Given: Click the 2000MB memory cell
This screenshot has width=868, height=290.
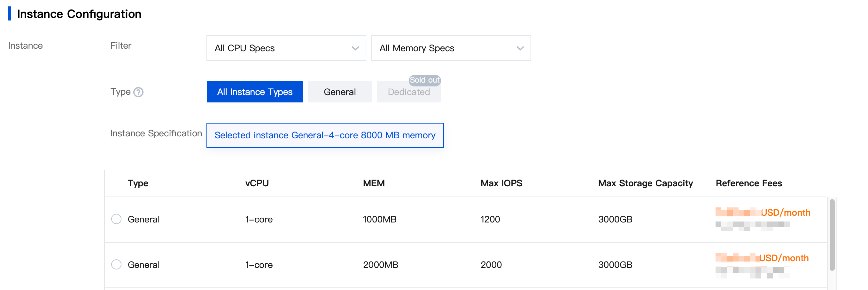Looking at the screenshot, I should click(380, 265).
